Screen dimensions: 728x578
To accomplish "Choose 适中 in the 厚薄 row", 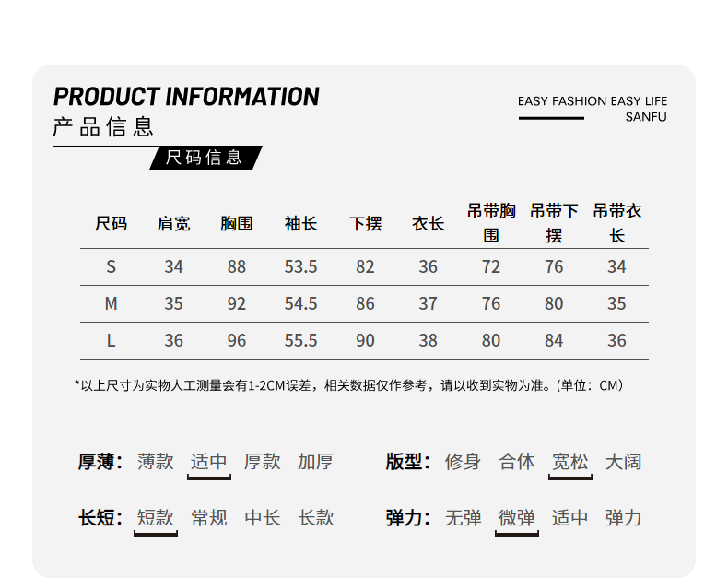I will pos(208,462).
